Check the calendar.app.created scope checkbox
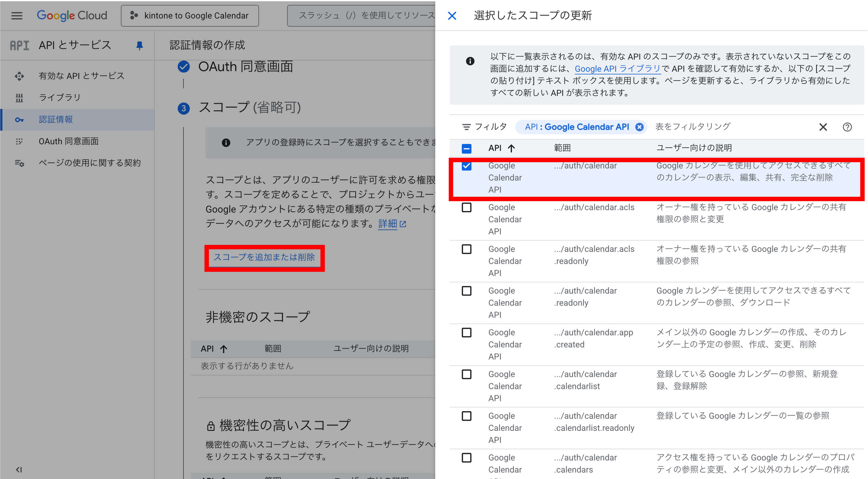 [466, 333]
